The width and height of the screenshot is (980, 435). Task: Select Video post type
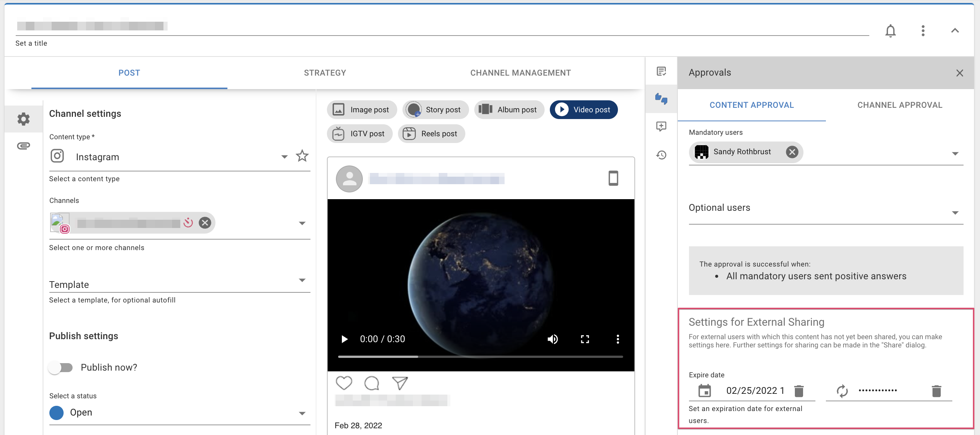(x=583, y=110)
